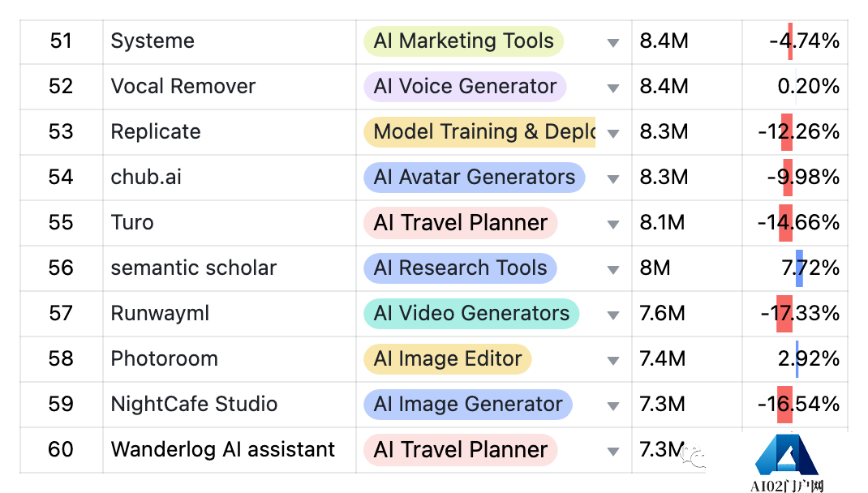The height and width of the screenshot is (493, 868).
Task: Click AI Research Tools category tag
Action: click(460, 268)
